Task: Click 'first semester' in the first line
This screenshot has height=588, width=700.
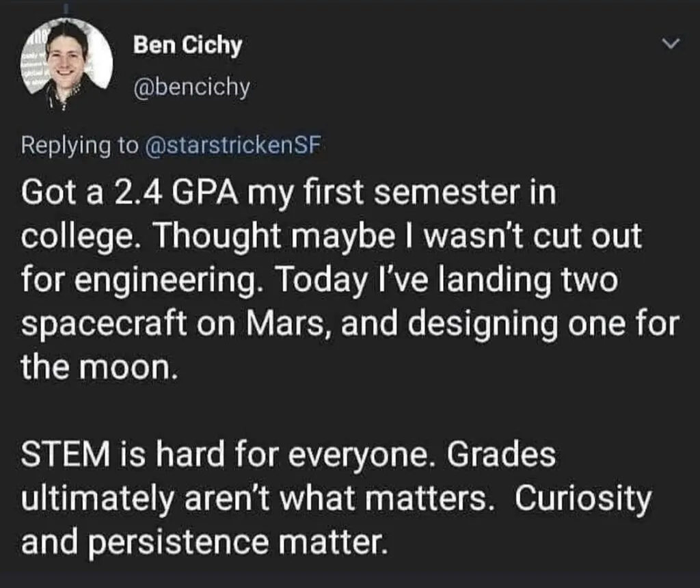Action: click(412, 193)
